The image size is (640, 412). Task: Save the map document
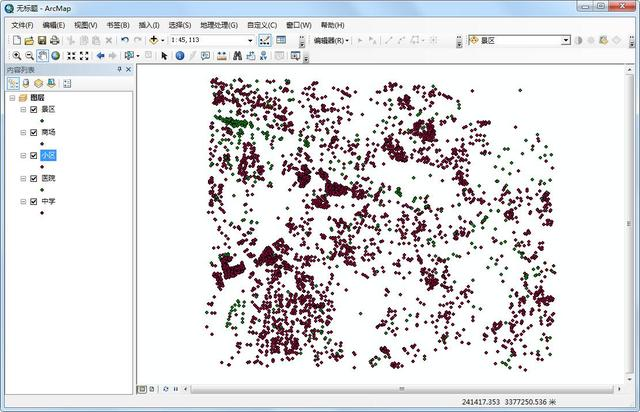(x=42, y=40)
